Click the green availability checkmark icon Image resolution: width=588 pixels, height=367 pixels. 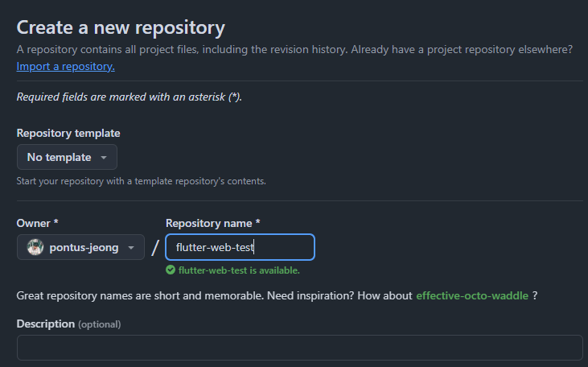click(171, 270)
